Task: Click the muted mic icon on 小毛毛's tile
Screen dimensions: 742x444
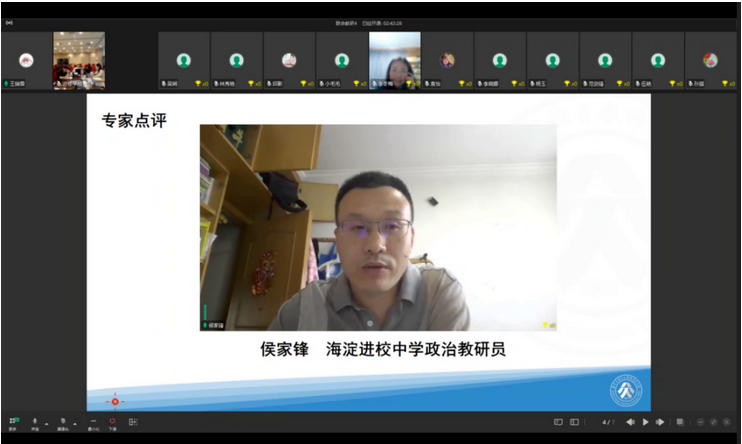Action: [322, 84]
